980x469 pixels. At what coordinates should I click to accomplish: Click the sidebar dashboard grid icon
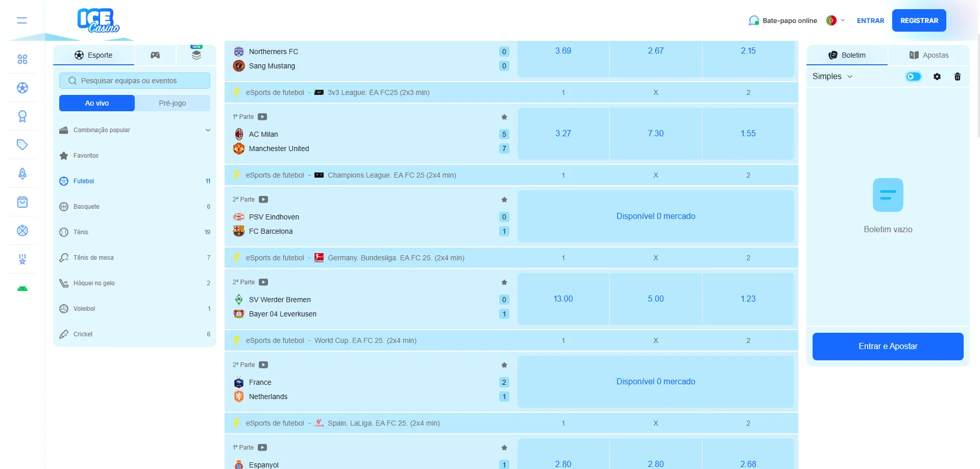click(22, 59)
